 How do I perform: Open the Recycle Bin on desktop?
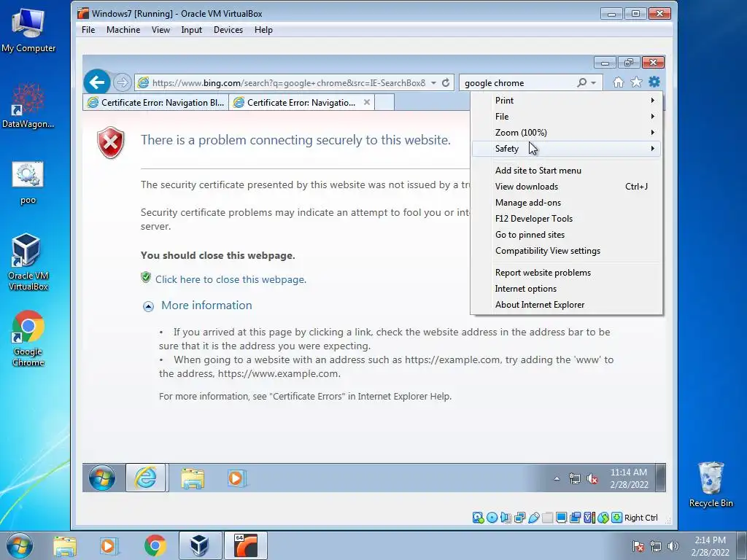[711, 484]
